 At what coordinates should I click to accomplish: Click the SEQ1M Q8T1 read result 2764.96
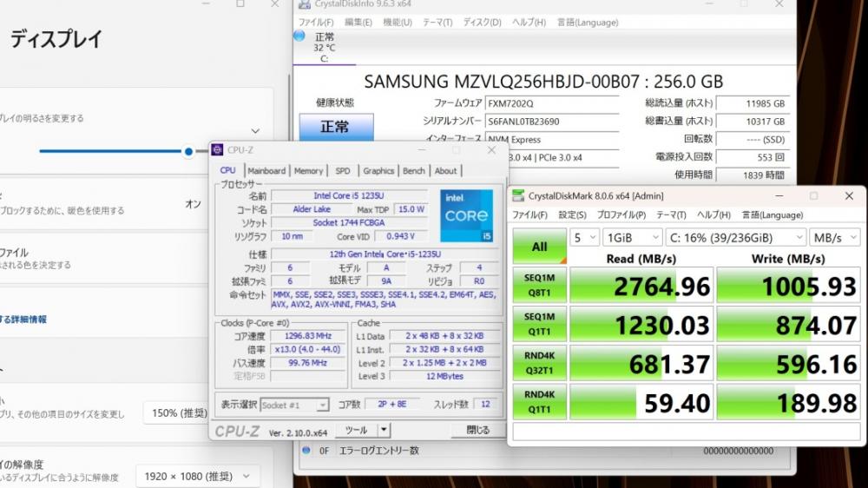tap(641, 286)
